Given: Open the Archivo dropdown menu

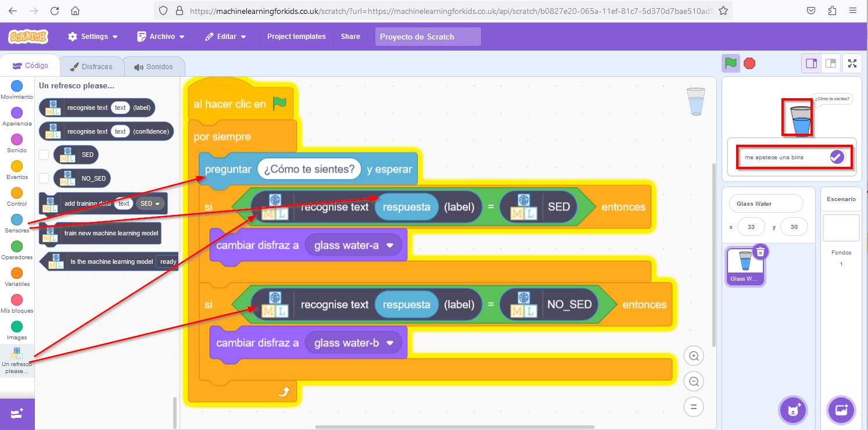Looking at the screenshot, I should click(161, 37).
